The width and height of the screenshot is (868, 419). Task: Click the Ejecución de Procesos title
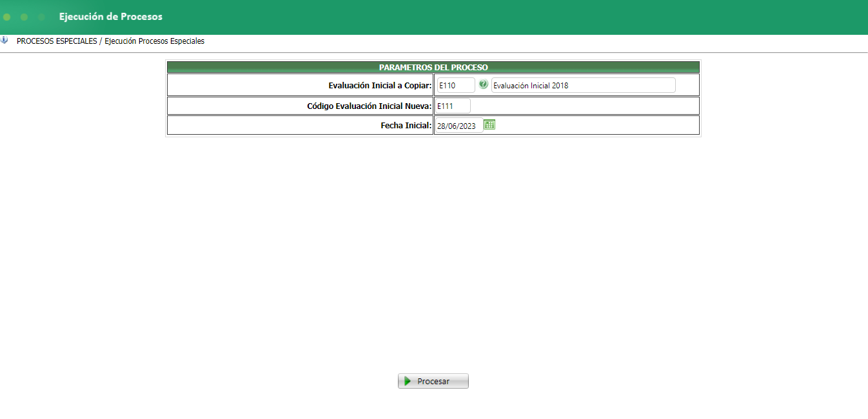click(x=111, y=17)
